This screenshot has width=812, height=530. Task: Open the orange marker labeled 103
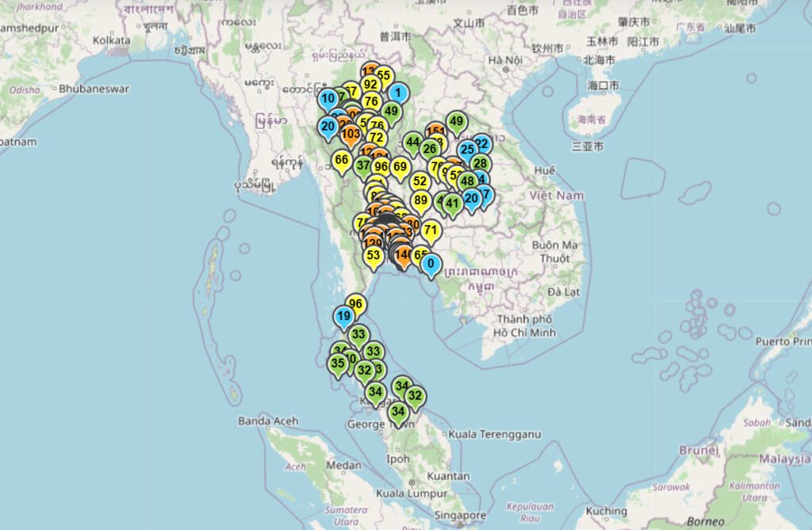point(350,135)
